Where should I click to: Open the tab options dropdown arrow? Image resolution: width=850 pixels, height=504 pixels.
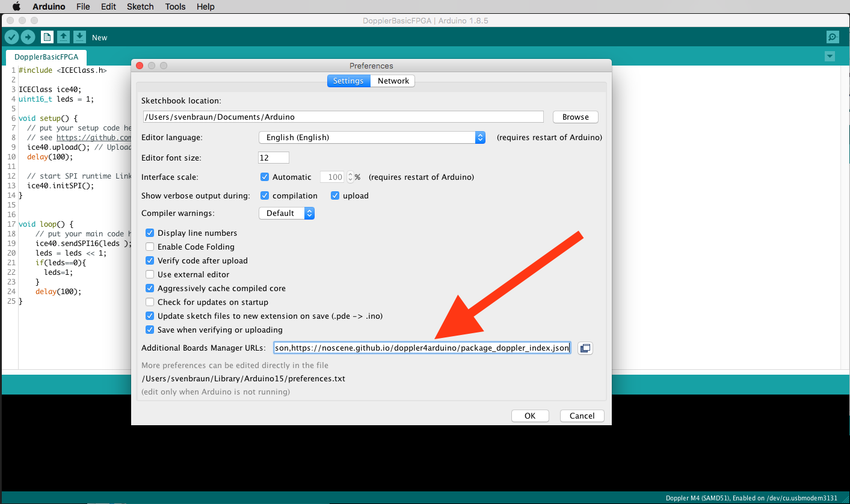[x=830, y=57]
